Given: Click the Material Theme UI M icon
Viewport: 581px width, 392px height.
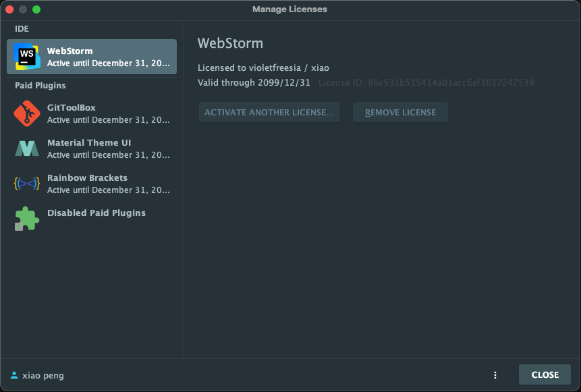Looking at the screenshot, I should [x=27, y=148].
